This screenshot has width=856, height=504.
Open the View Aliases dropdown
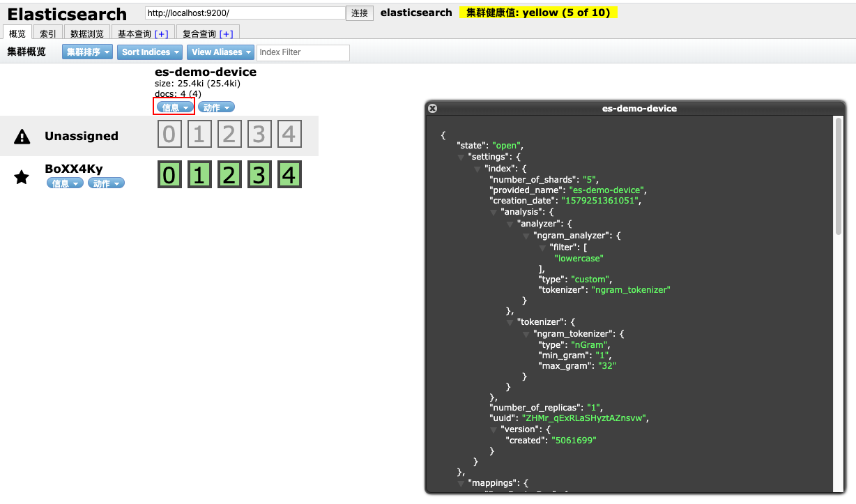[x=220, y=52]
